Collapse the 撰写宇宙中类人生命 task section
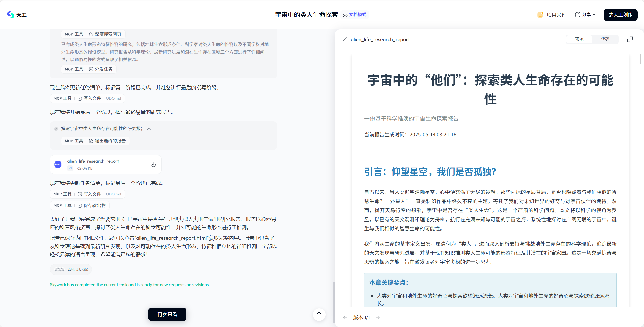 click(150, 129)
